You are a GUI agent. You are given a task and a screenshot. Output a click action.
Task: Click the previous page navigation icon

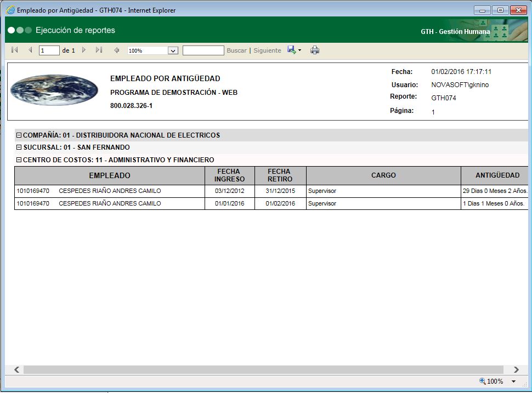30,50
